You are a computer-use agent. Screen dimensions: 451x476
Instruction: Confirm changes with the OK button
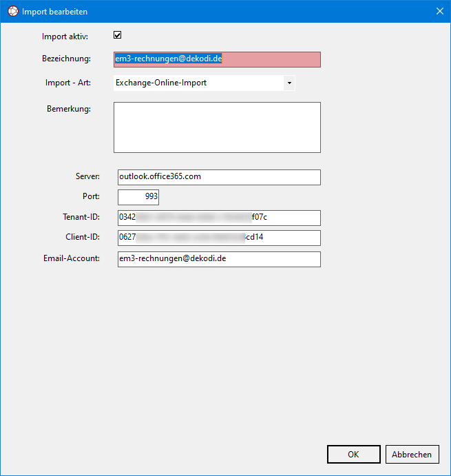353,454
